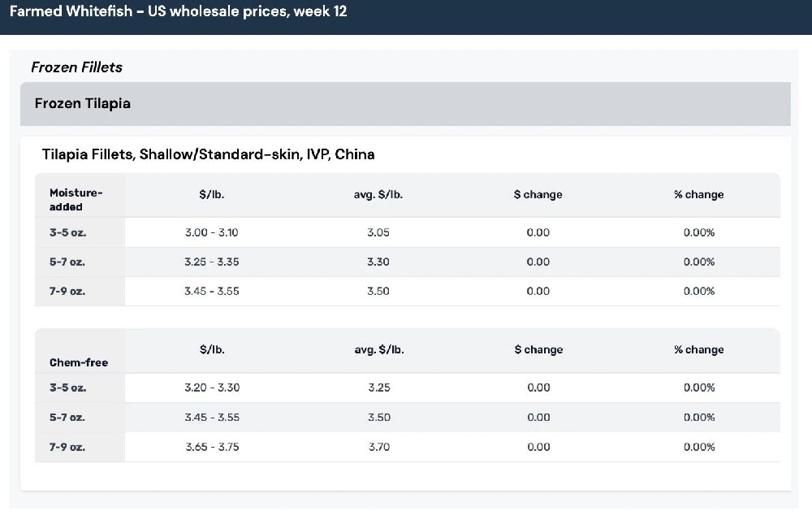Click the 3.65 - 3.75 price range cell
This screenshot has width=812, height=524.
212,447
